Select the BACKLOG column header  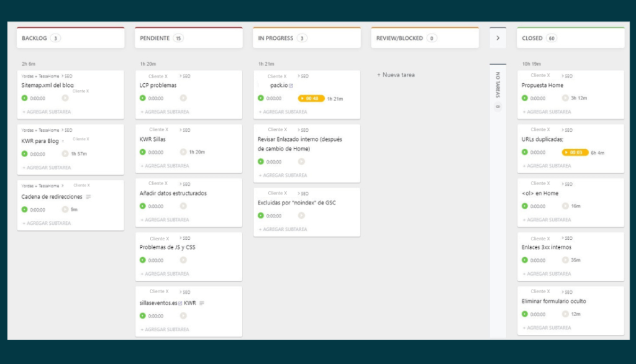[71, 38]
